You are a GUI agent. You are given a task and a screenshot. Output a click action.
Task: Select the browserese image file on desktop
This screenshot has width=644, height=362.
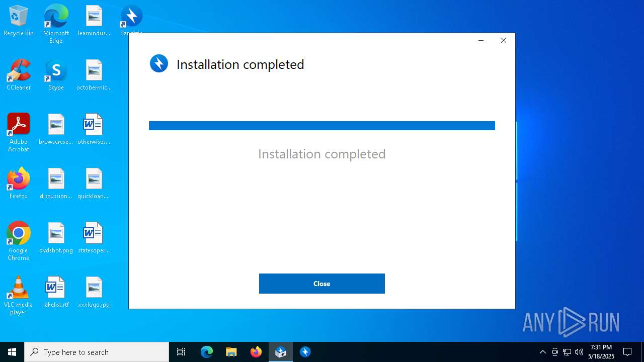click(x=56, y=130)
